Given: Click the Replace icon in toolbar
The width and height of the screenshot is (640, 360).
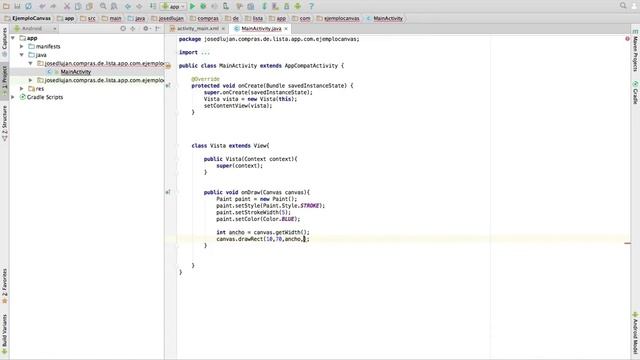Looking at the screenshot, I should click(114, 6).
